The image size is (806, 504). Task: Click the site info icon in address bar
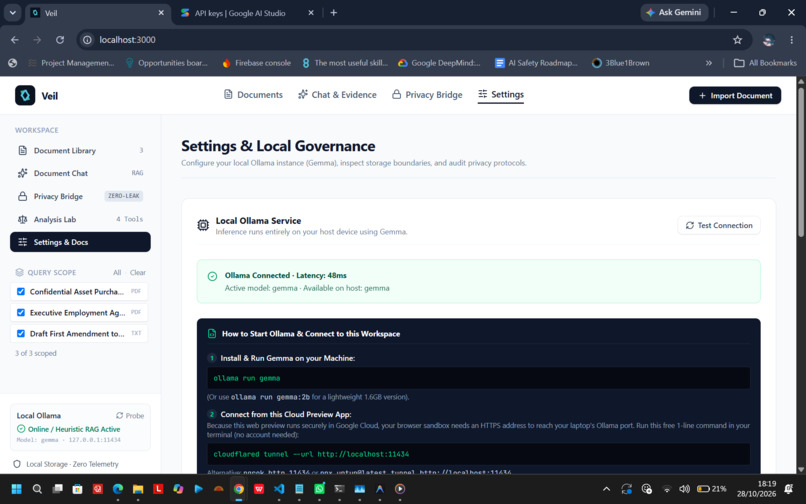87,40
